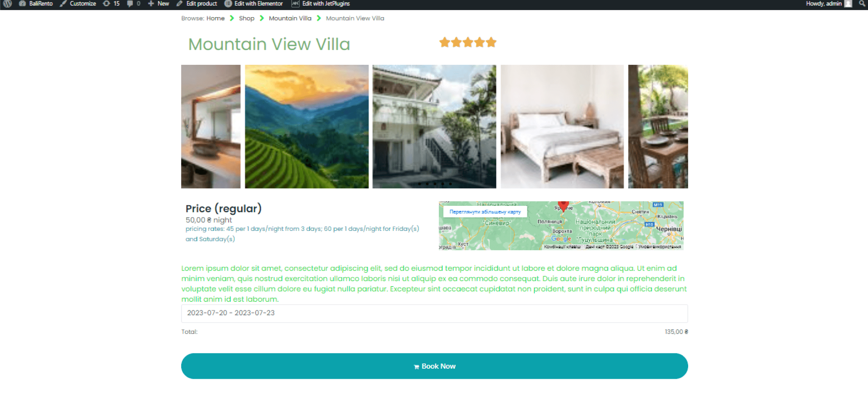
Task: Open the BaliRento site menu
Action: (x=36, y=4)
